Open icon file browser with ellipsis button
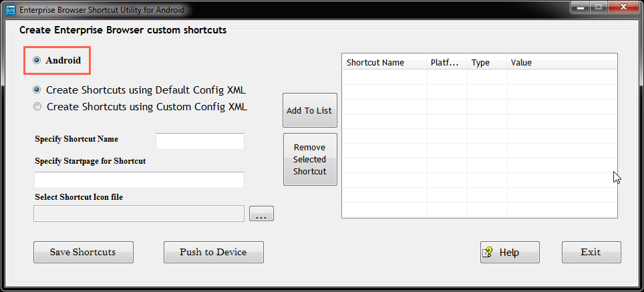The height and width of the screenshot is (292, 644). [x=261, y=214]
